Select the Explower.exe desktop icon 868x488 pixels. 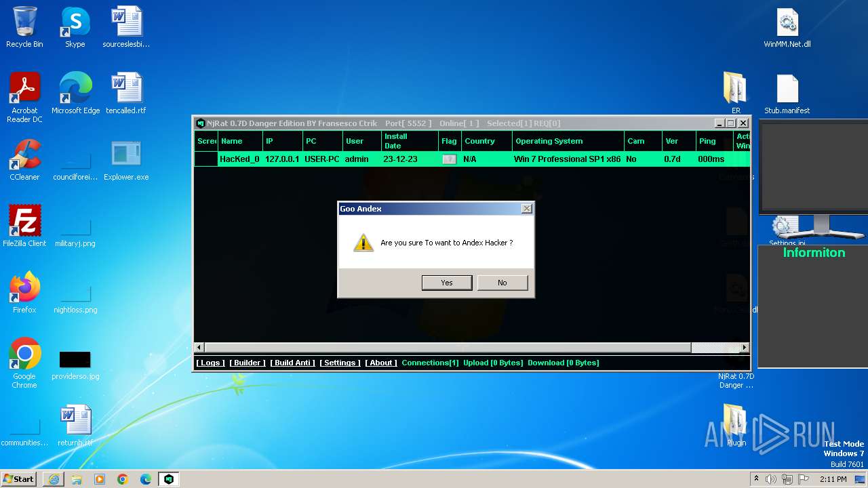pos(126,160)
